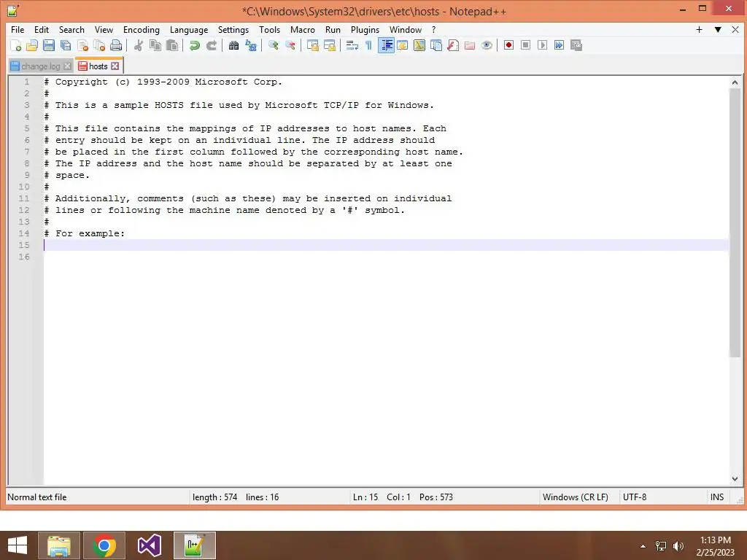Open the Run menu

tap(333, 29)
